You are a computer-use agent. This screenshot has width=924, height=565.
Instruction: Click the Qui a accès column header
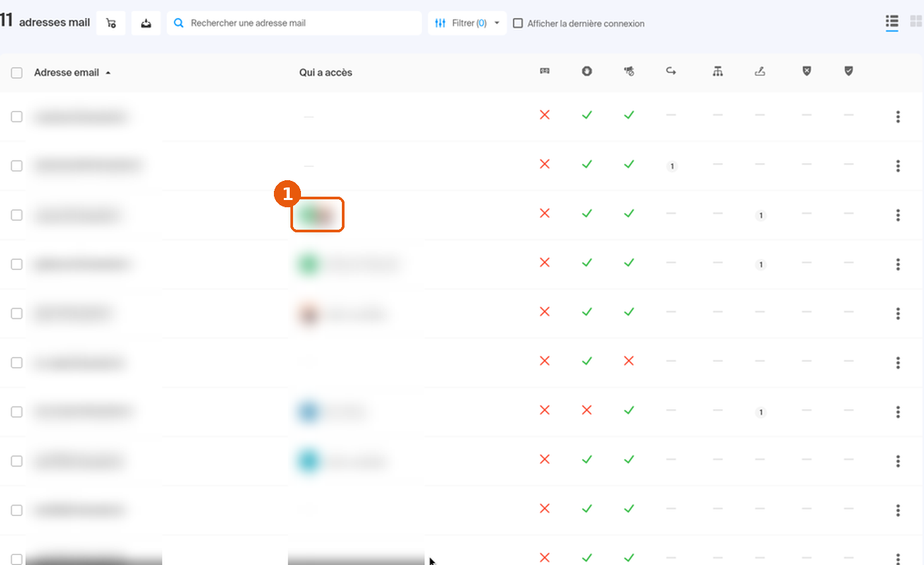click(x=325, y=73)
